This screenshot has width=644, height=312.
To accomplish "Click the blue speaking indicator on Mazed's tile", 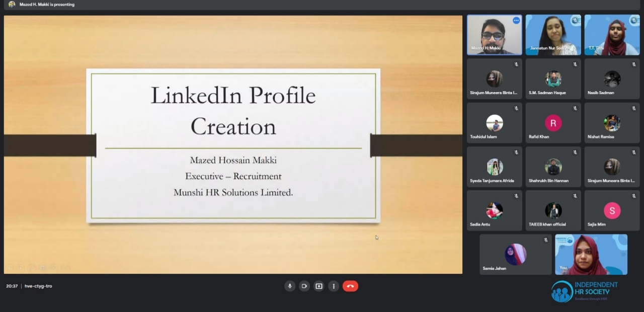I will pyautogui.click(x=516, y=21).
